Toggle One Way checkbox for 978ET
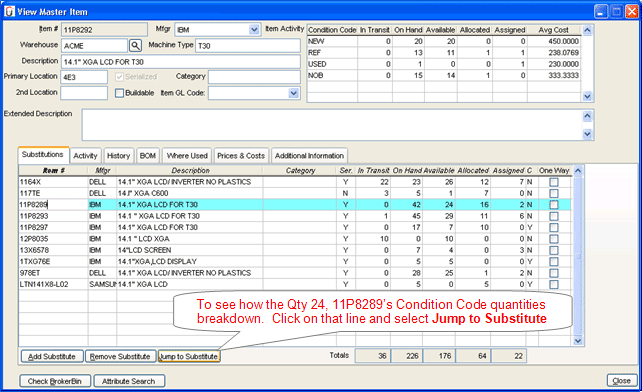The height and width of the screenshot is (392, 642). tap(554, 273)
